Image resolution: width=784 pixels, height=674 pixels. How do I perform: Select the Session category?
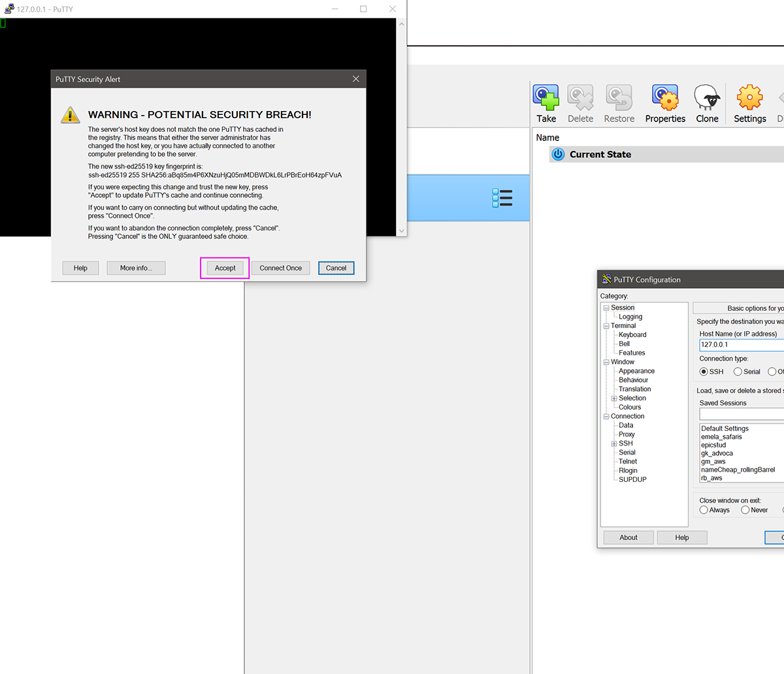tap(623, 308)
